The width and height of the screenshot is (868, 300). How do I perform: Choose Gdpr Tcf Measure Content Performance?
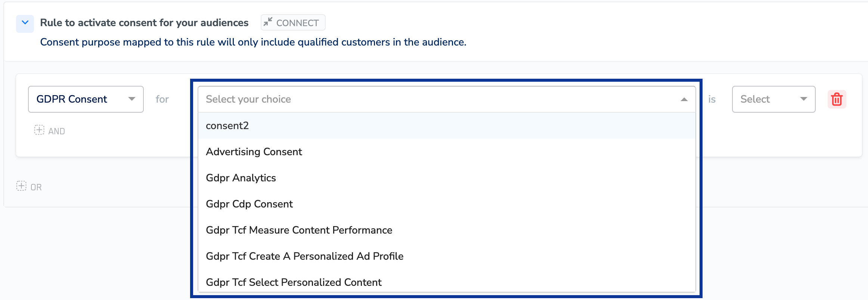pyautogui.click(x=299, y=230)
